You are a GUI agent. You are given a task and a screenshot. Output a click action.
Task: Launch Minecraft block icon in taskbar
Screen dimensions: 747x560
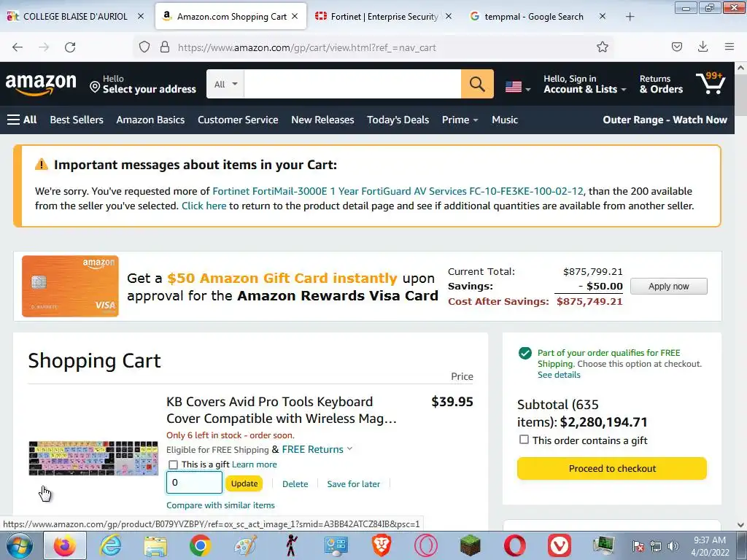pyautogui.click(x=471, y=545)
